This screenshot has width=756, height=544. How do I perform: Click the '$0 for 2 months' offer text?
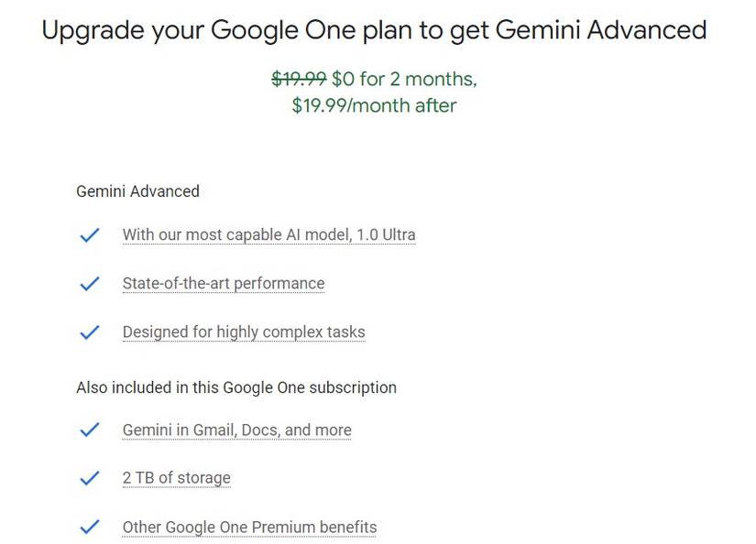(404, 79)
